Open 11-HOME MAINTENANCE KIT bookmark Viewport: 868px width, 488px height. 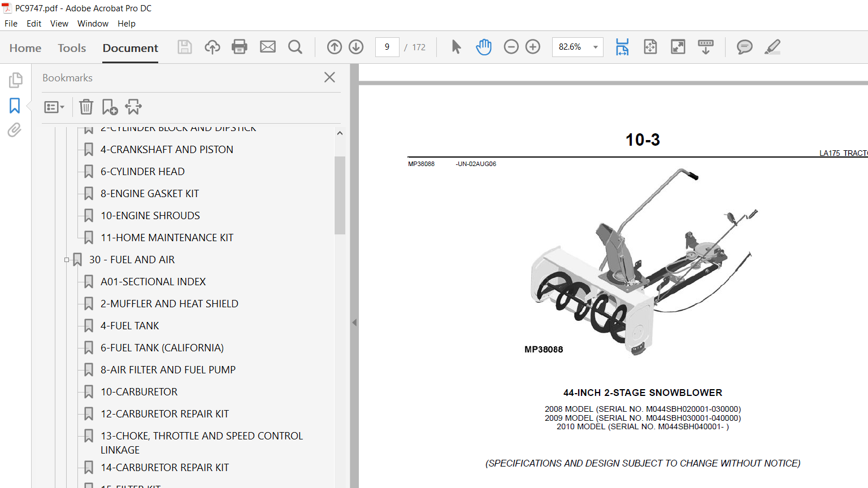[167, 238]
